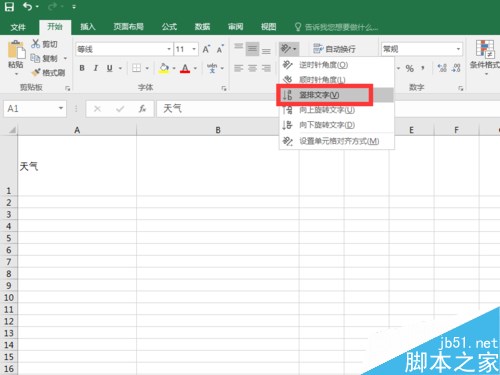
Task: Click the Borders icon
Action: pos(136,68)
